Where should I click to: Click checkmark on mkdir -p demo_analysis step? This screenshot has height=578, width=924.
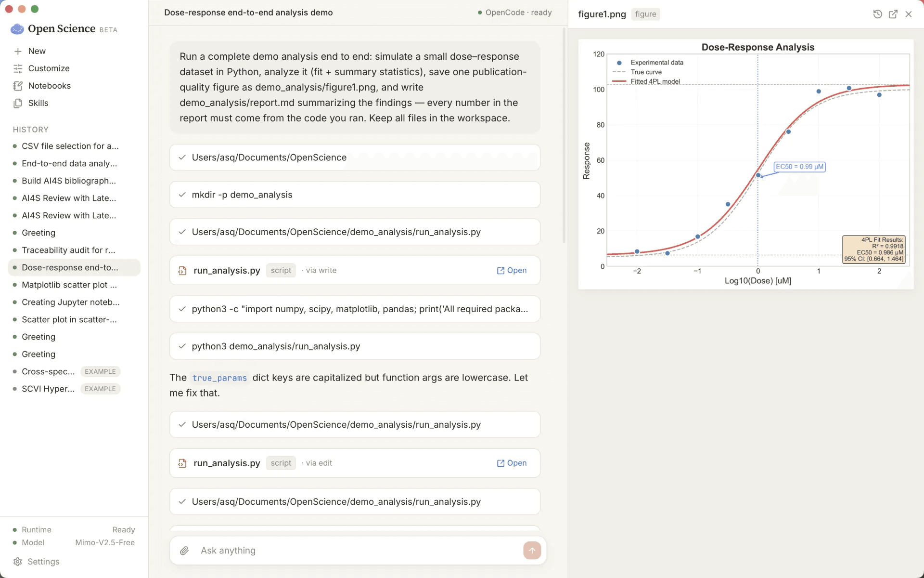pos(182,195)
